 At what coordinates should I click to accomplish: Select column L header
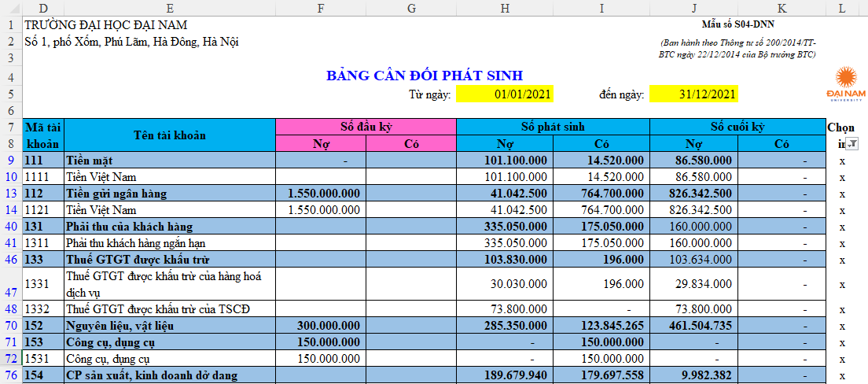(x=842, y=9)
